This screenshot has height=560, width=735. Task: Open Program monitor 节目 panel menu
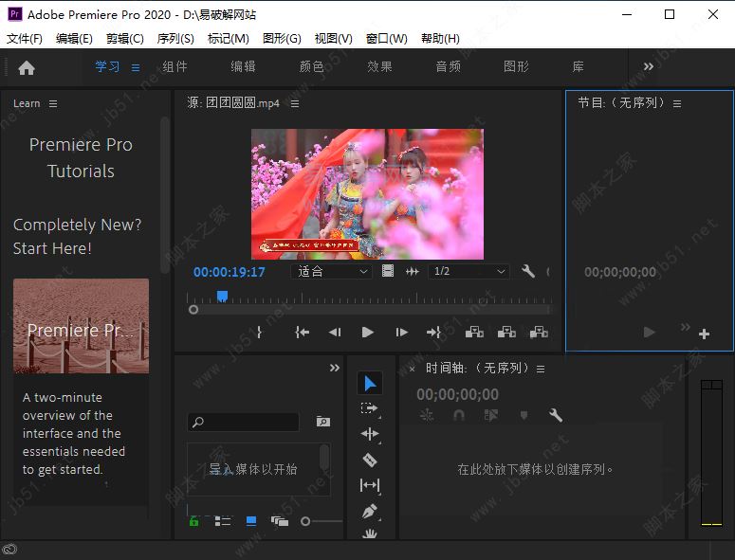tap(677, 103)
